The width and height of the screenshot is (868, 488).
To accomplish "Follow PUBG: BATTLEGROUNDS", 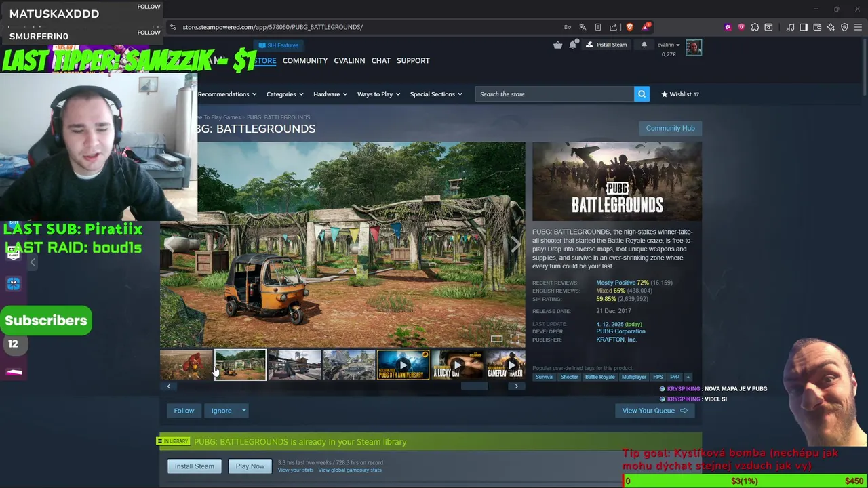I will [x=184, y=411].
